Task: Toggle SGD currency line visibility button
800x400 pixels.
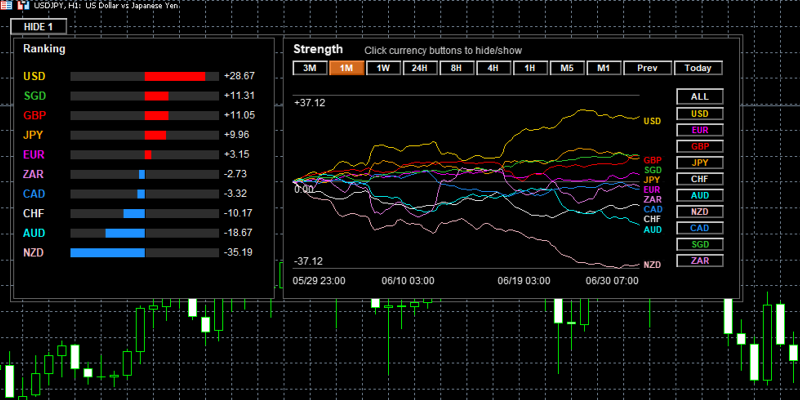Action: point(699,244)
